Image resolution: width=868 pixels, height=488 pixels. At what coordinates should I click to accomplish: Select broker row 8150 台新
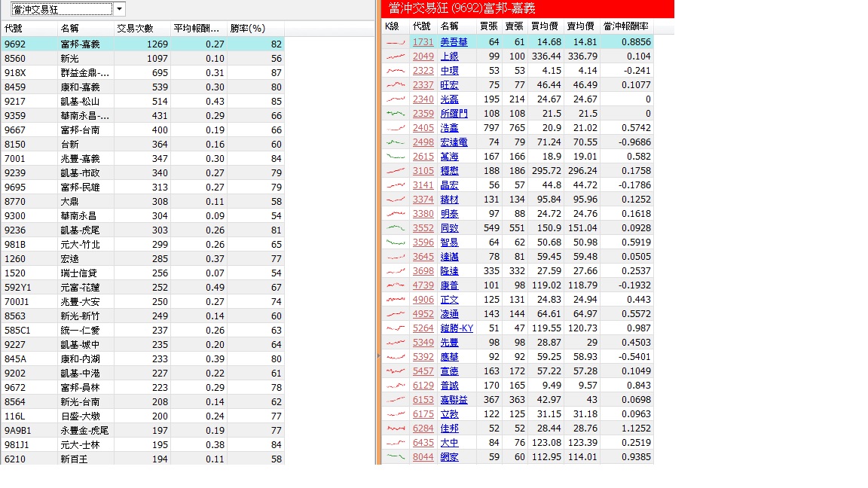tap(142, 145)
